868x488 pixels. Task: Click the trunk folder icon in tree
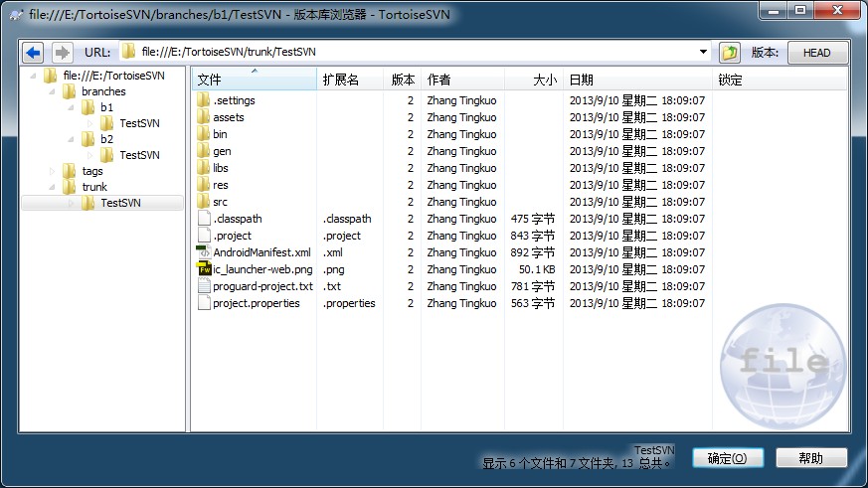tap(70, 187)
